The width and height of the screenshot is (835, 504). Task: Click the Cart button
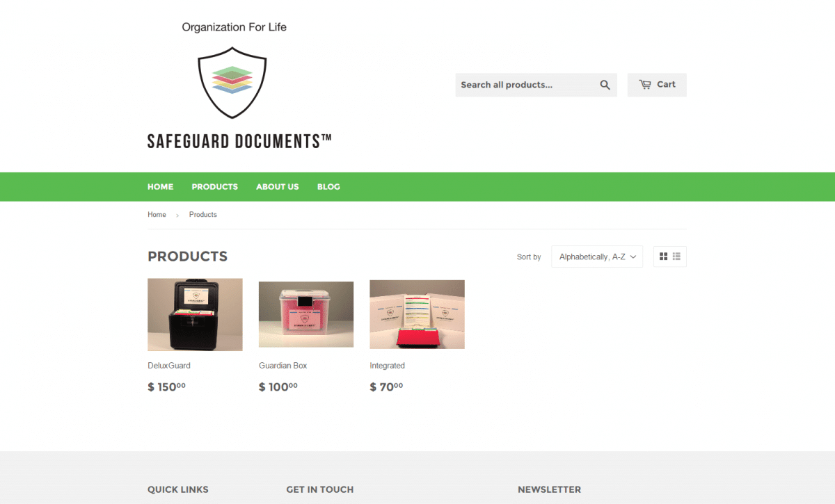coord(657,85)
